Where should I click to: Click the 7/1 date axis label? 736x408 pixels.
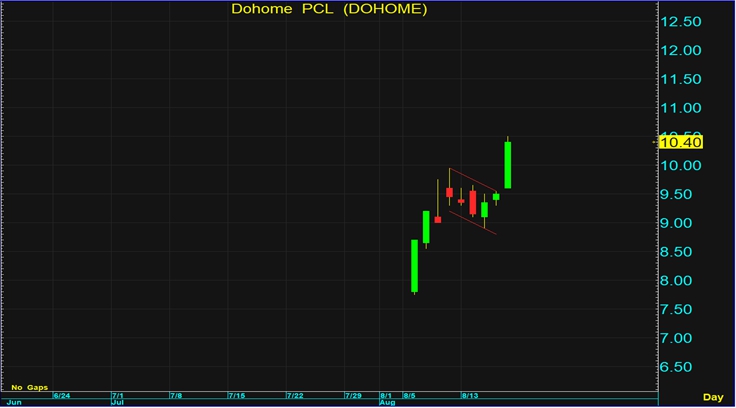[x=118, y=395]
